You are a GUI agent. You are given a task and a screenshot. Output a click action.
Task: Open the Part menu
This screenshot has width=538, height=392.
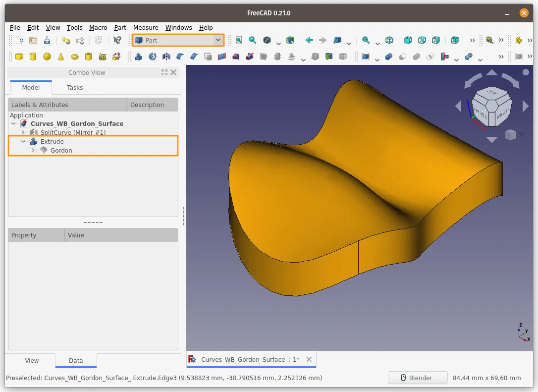coord(120,27)
